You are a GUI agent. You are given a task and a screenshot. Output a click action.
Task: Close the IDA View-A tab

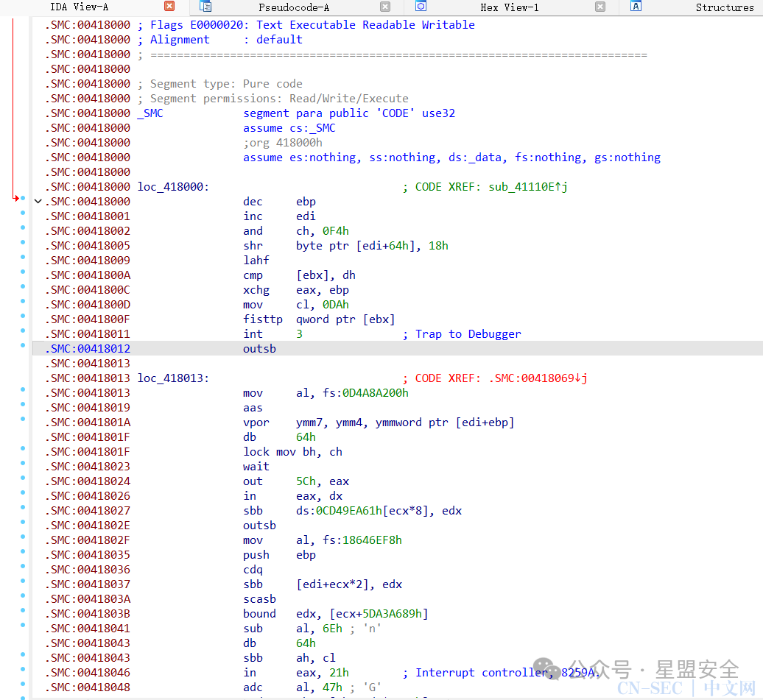[169, 6]
